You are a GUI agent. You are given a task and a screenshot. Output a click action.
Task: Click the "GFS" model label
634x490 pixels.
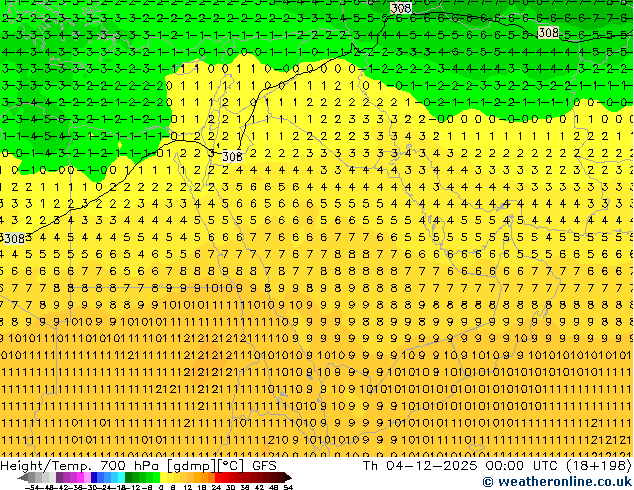tap(264, 466)
